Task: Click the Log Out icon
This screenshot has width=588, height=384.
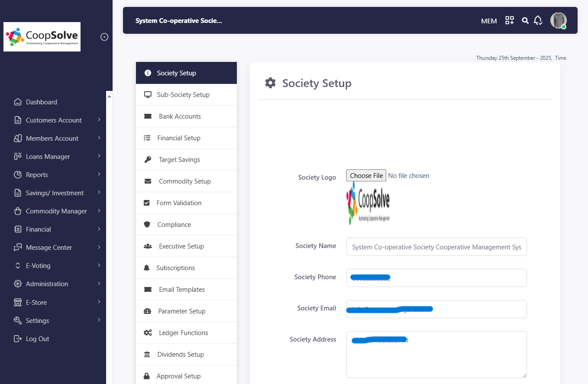Action: 18,339
